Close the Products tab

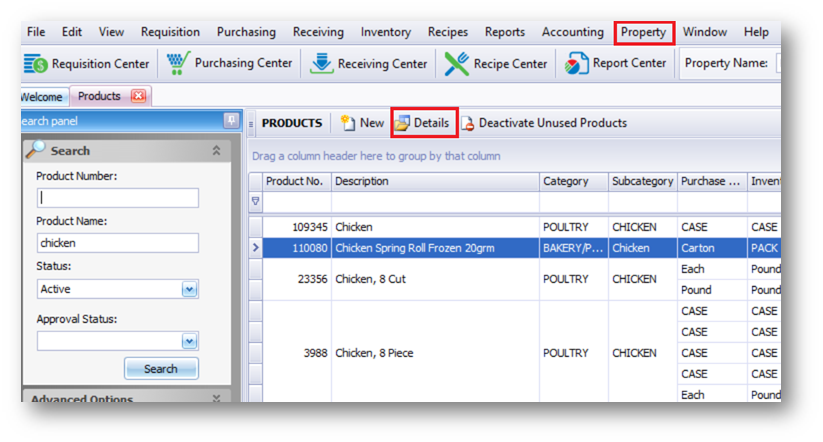(x=138, y=97)
